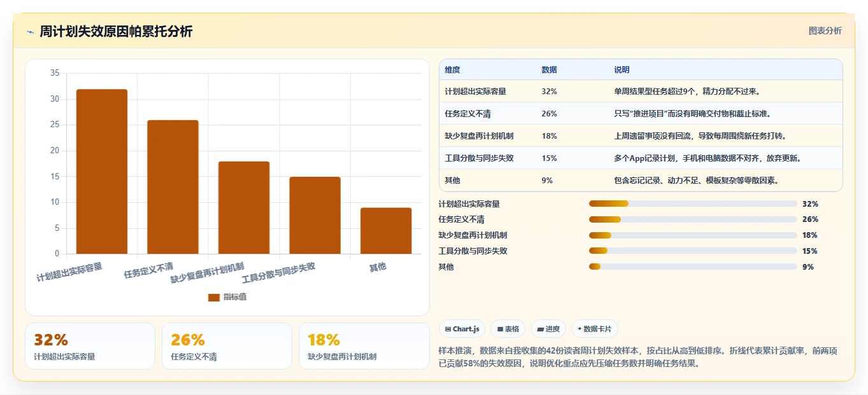Click the 工具分散与同步失败 progress bar
The height and width of the screenshot is (395, 868).
(693, 251)
